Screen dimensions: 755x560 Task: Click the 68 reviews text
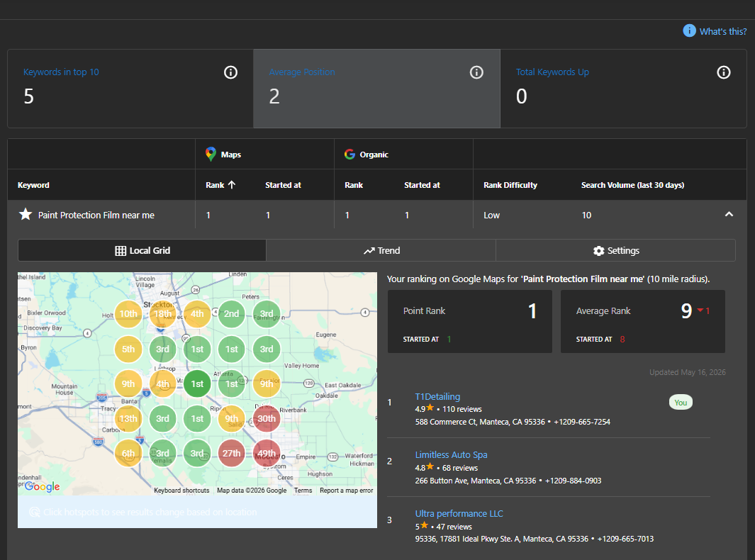[460, 468]
